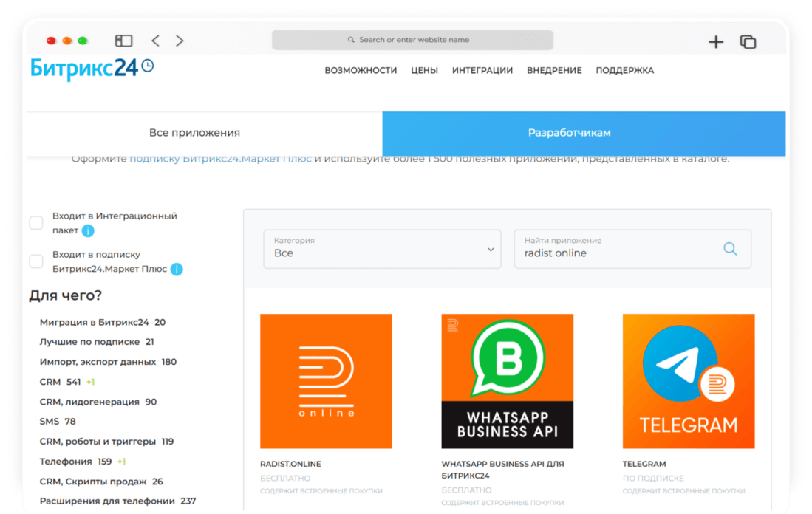Select the CRM 541 category

[60, 382]
